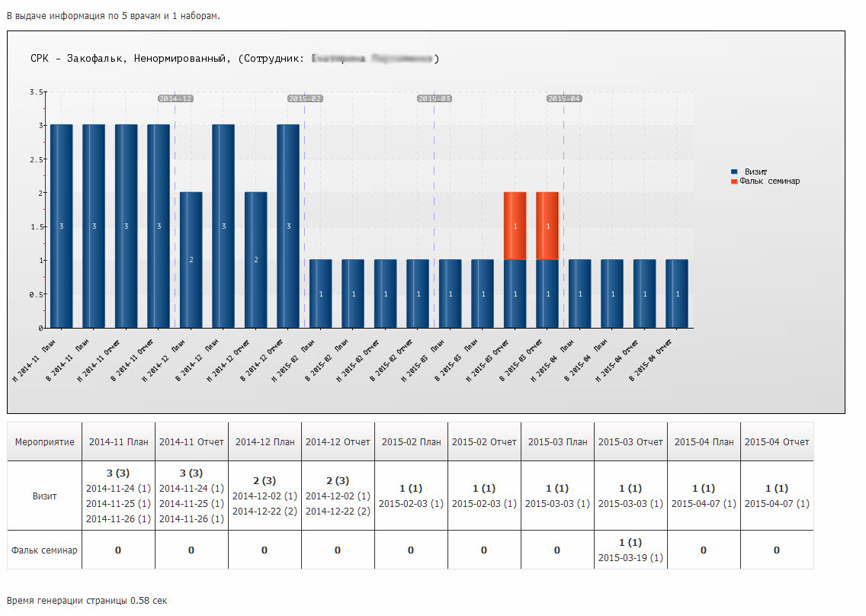Click the 2015-04 Отчет column header
The height and width of the screenshot is (616, 866).
click(x=777, y=442)
